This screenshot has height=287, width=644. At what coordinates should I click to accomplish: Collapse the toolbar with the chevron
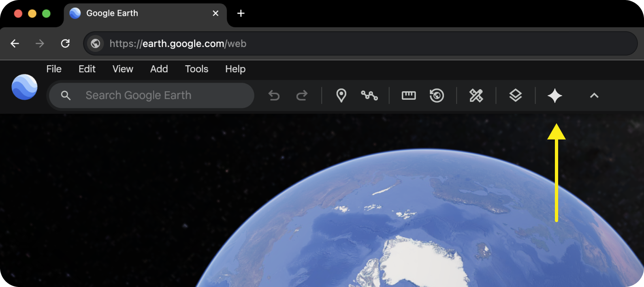[594, 96]
